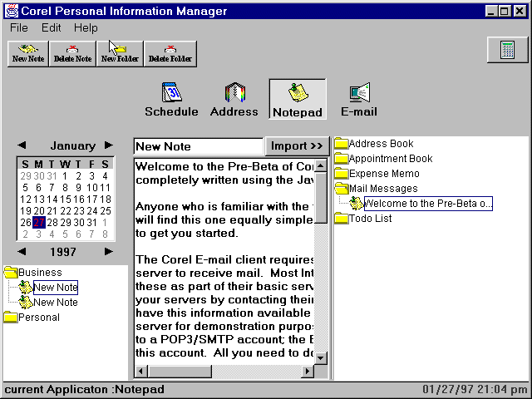Select the first New Note under Business
532x399 pixels.
[x=56, y=288]
